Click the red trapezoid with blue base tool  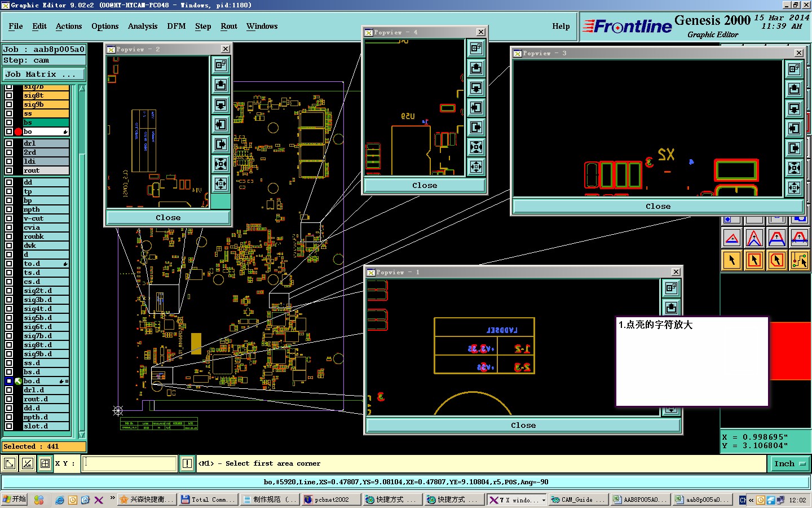[x=777, y=238]
